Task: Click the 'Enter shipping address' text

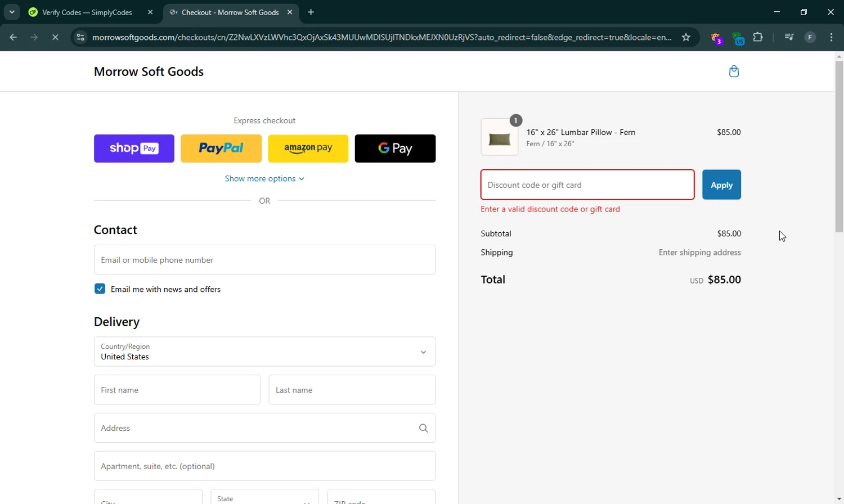Action: click(x=700, y=253)
